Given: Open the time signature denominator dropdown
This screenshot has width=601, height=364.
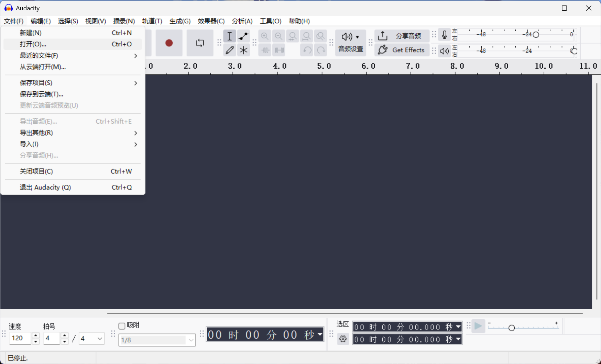Looking at the screenshot, I should 91,339.
